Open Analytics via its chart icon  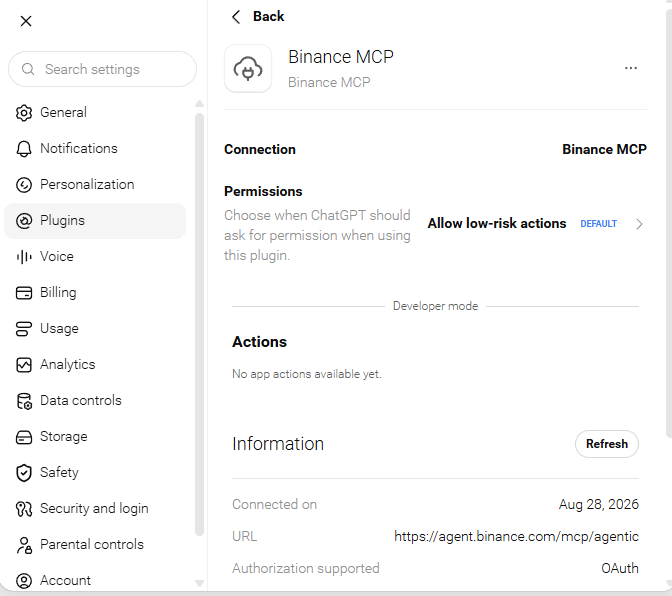click(24, 365)
